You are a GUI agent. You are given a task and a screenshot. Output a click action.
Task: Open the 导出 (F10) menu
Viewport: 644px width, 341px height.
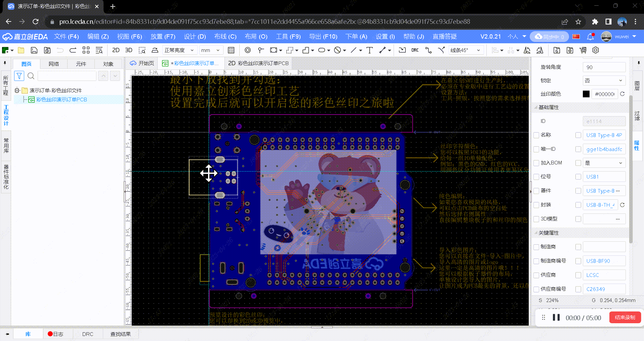(323, 36)
